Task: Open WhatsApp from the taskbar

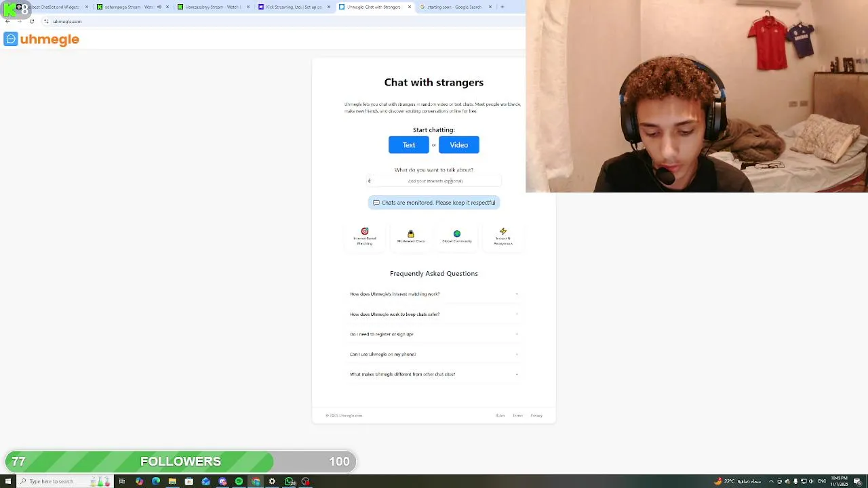Action: tap(290, 481)
